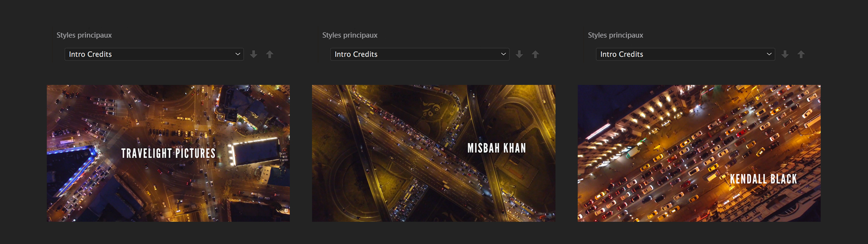Screen dimensions: 868x244
Task: Click upload style arrow above Kendall Black
Action: pos(801,54)
